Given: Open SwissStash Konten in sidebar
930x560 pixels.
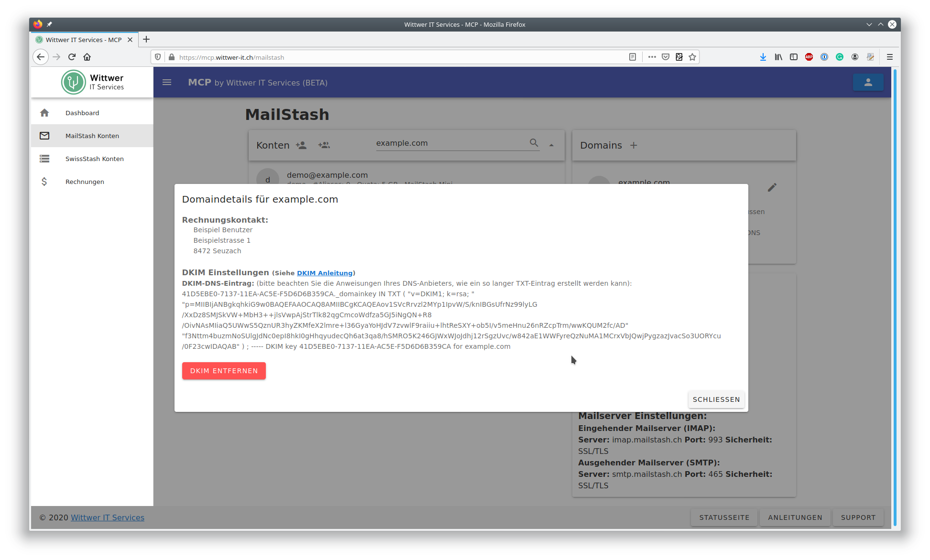Looking at the screenshot, I should click(x=92, y=159).
